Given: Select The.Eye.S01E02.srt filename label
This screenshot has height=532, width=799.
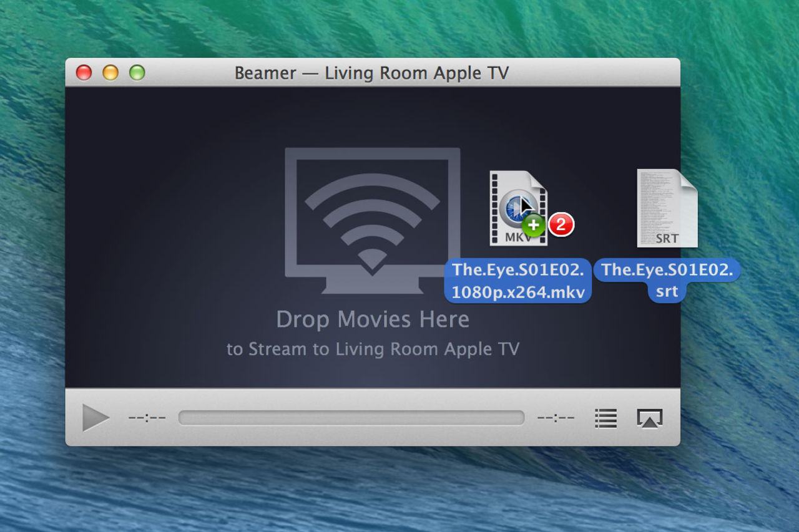Looking at the screenshot, I should click(x=667, y=281).
